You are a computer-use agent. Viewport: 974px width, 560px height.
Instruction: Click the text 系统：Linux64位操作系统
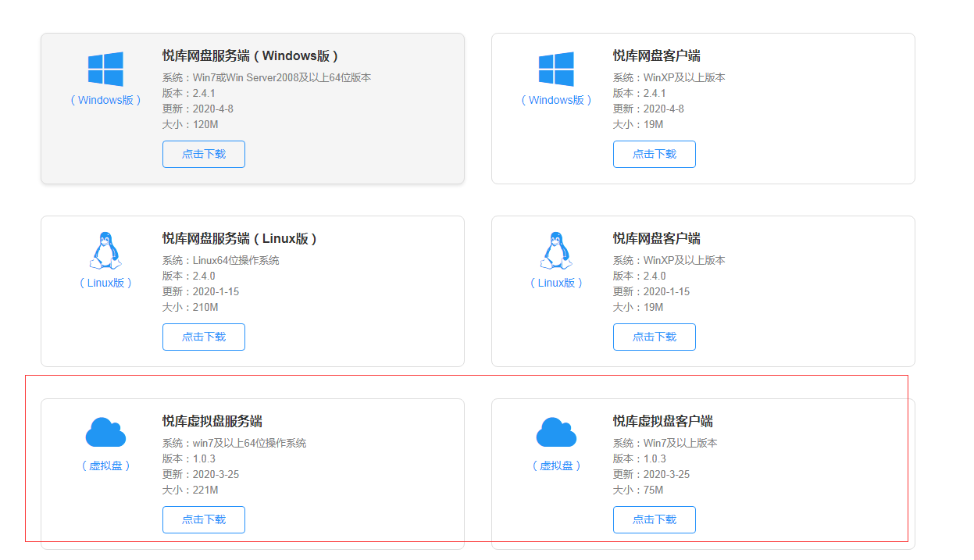coord(221,260)
